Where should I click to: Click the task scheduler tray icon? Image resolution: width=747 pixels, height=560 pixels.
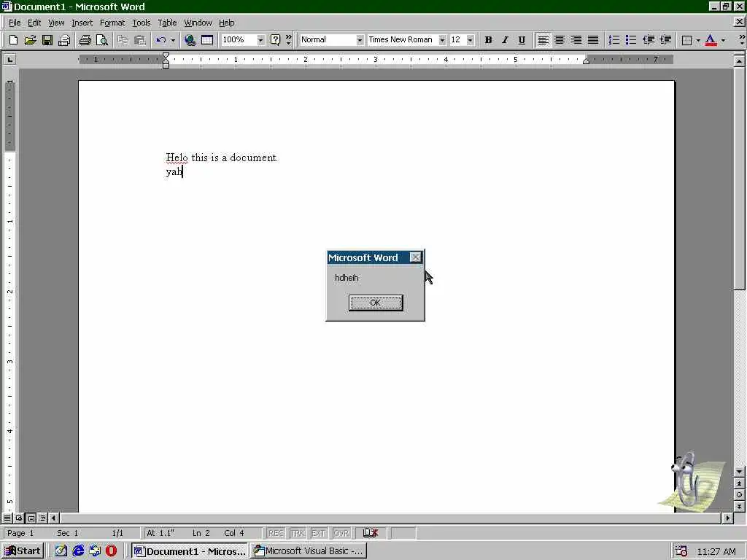(681, 551)
